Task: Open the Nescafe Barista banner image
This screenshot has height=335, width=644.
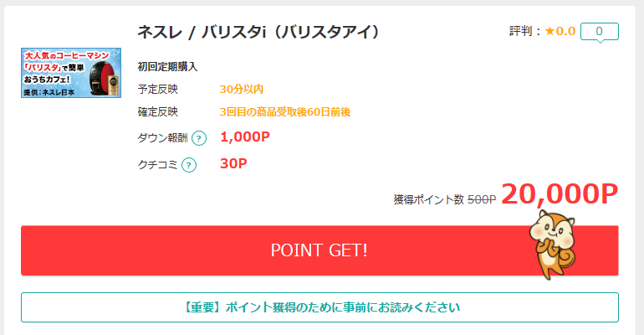Action: [x=71, y=73]
